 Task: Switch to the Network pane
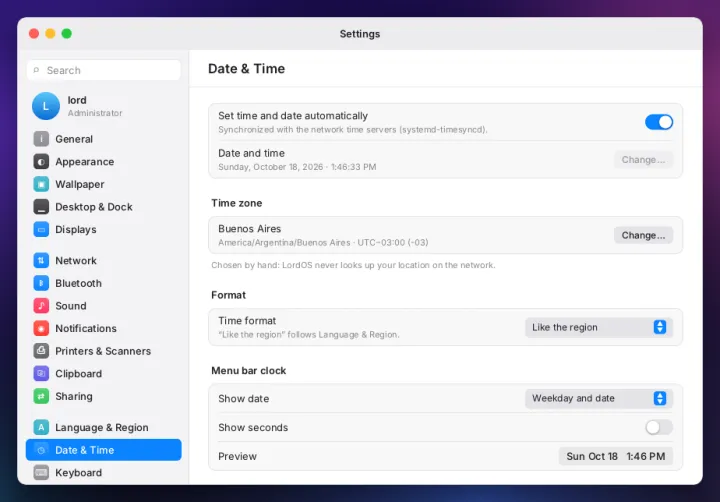(103, 260)
